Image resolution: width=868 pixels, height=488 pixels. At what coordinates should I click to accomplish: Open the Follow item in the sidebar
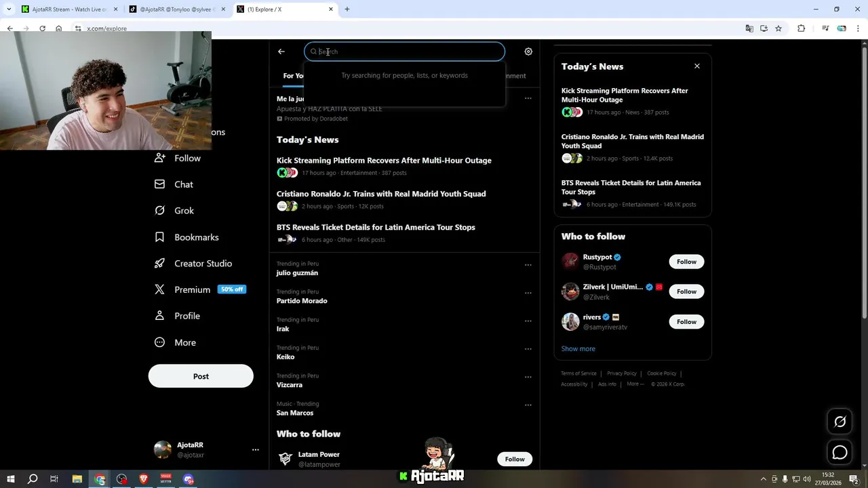[x=178, y=158]
